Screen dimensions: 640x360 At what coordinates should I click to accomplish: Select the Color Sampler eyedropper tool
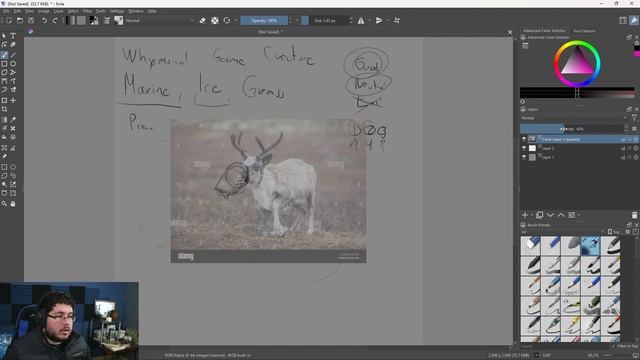pos(13,120)
